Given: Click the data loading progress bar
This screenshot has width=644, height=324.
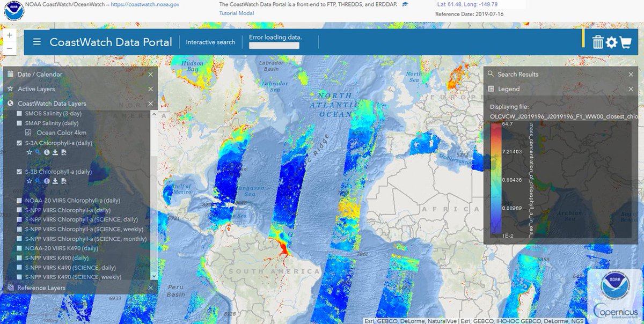Looking at the screenshot, I should click(274, 46).
